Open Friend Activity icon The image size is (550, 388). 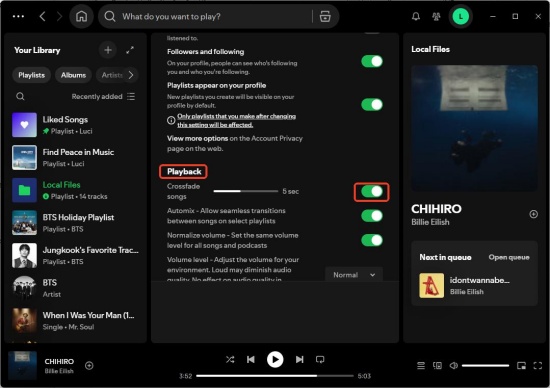tap(436, 16)
